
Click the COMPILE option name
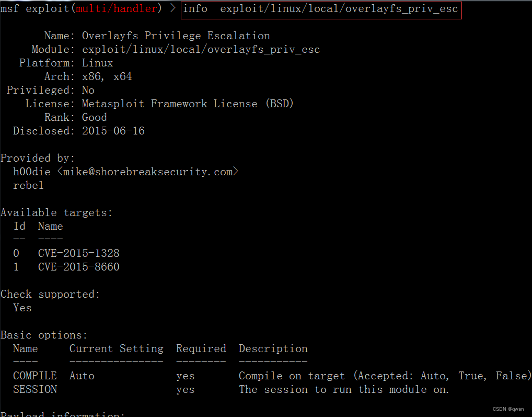[x=34, y=376]
